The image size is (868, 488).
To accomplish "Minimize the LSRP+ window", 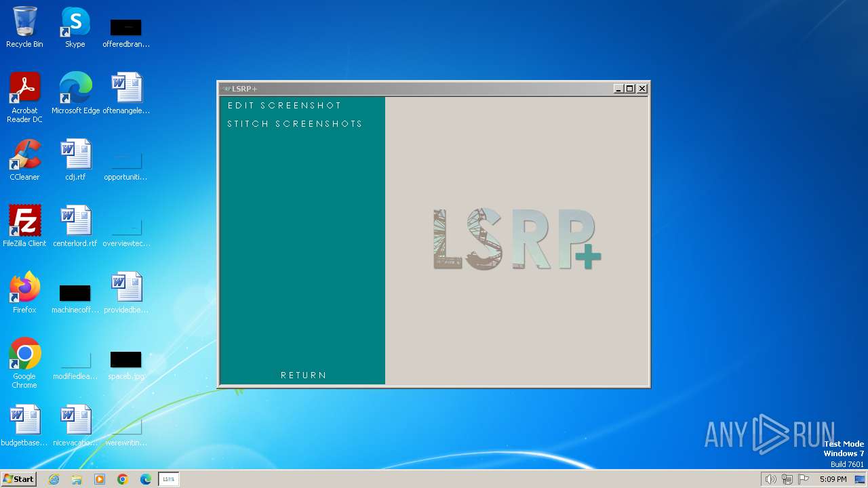I will coord(618,89).
